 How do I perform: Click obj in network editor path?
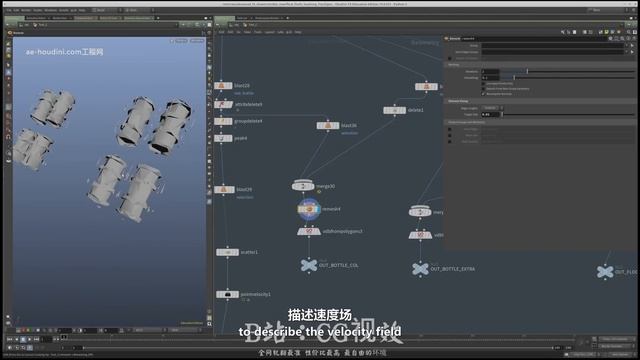pyautogui.click(x=237, y=24)
